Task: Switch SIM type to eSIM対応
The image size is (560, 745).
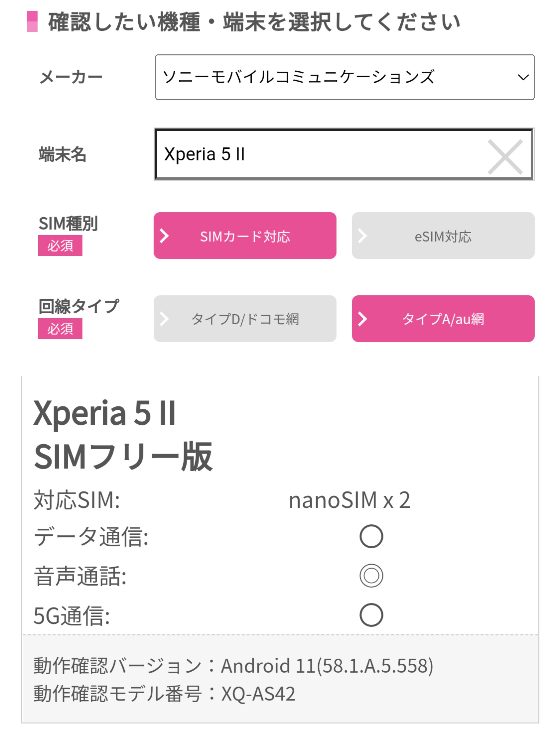Action: 443,236
